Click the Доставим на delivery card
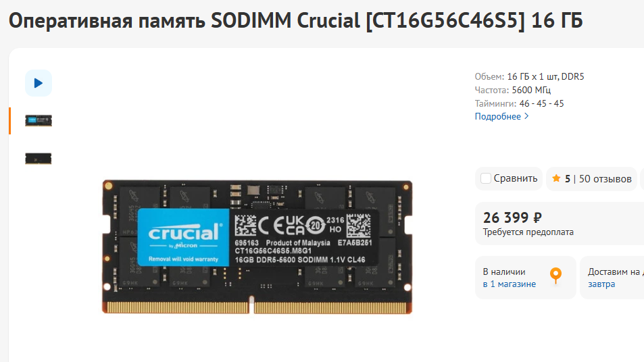 [x=612, y=278]
